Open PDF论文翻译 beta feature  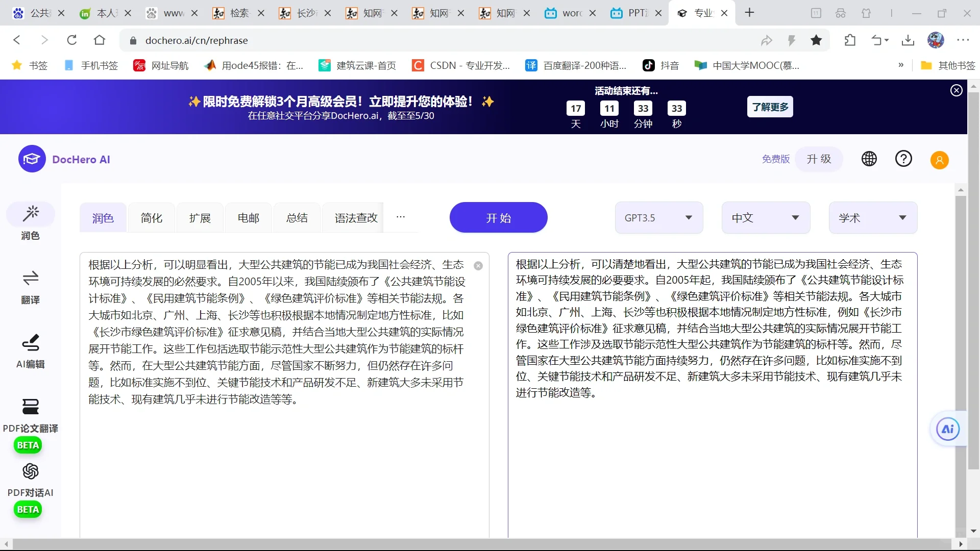(x=30, y=418)
